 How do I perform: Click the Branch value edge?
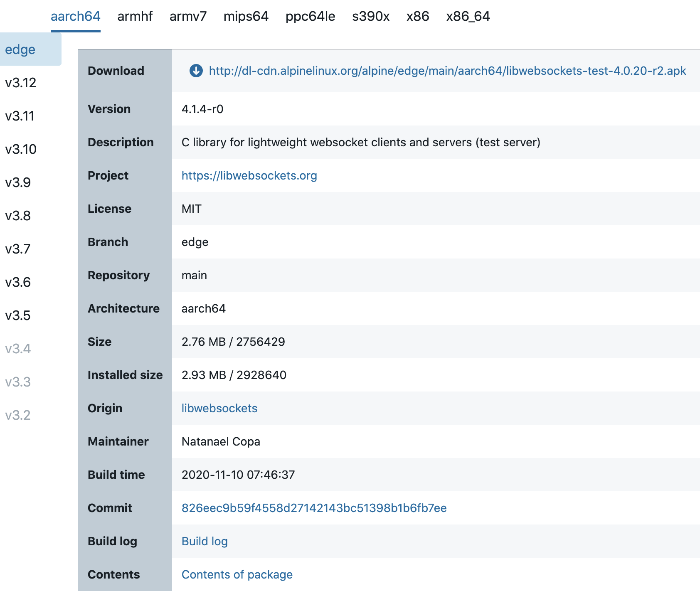[x=195, y=242]
